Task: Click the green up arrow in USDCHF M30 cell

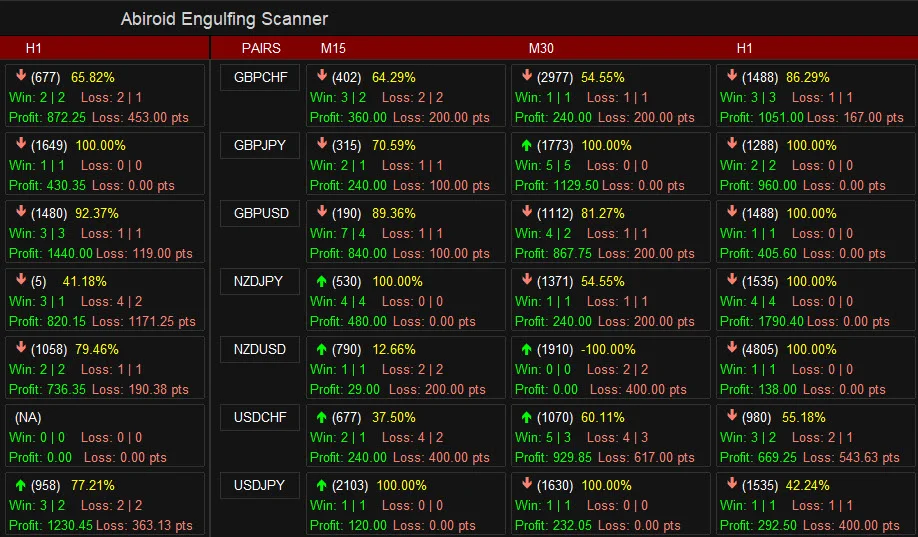Action: 527,417
